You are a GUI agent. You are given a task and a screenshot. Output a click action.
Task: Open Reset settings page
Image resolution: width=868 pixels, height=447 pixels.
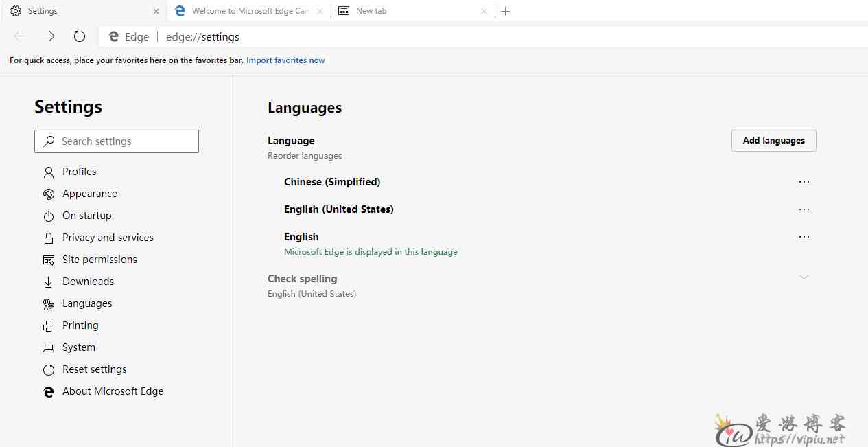pos(95,369)
